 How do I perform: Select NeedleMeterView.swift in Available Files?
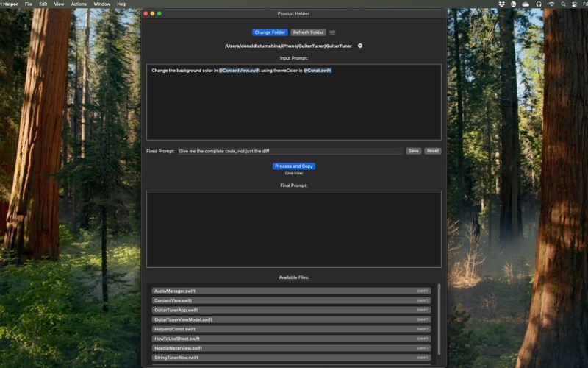(x=291, y=348)
